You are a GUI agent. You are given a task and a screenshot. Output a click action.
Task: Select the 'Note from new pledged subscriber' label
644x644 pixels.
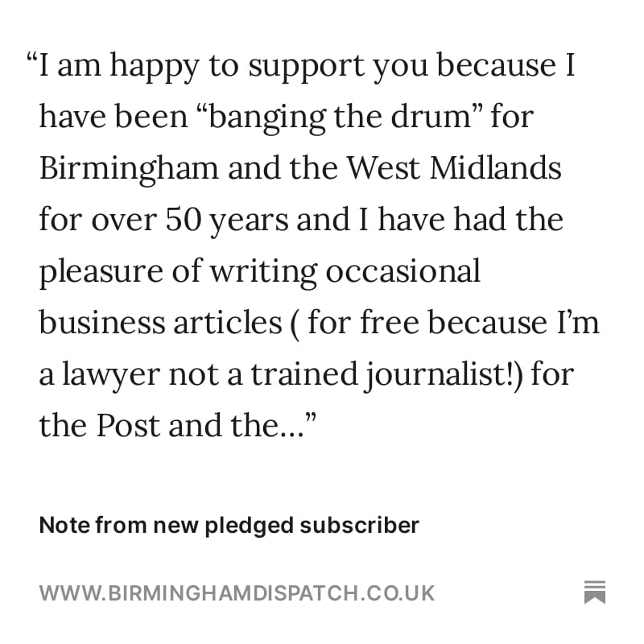coord(229,526)
